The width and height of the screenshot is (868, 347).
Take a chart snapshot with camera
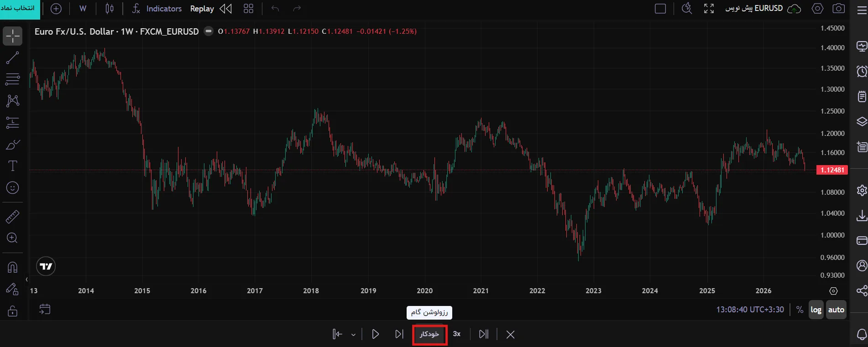tap(839, 9)
